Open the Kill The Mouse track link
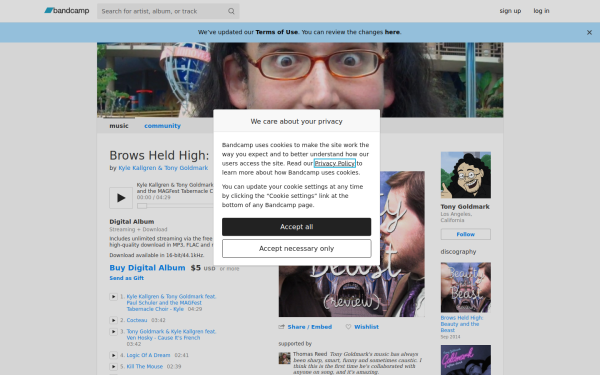600x375 pixels. pos(145,367)
